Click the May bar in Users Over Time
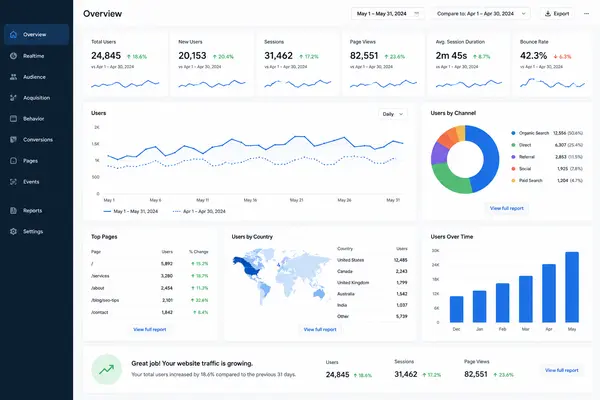Image resolution: width=600 pixels, height=400 pixels. [x=572, y=287]
